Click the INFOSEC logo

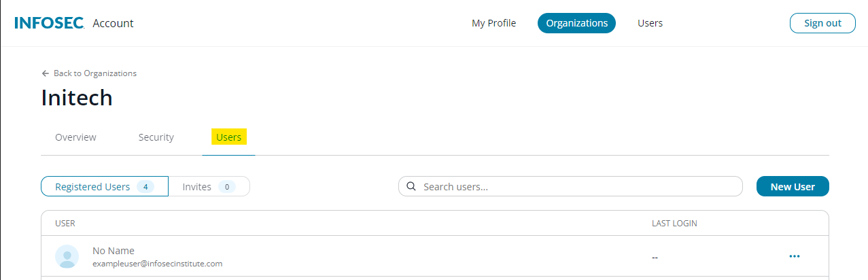coord(49,23)
